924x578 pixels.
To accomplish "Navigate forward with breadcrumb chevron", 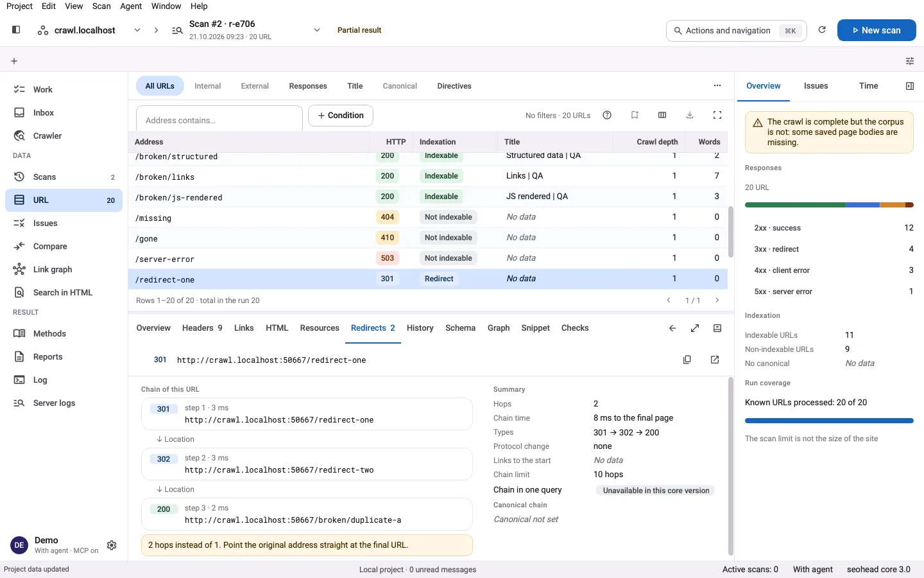I will [x=156, y=30].
